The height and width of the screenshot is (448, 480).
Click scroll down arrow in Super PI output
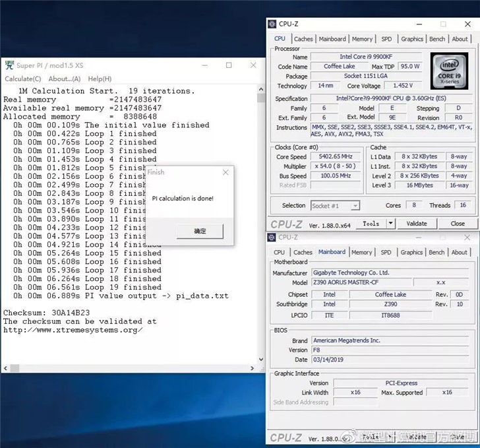(261, 359)
